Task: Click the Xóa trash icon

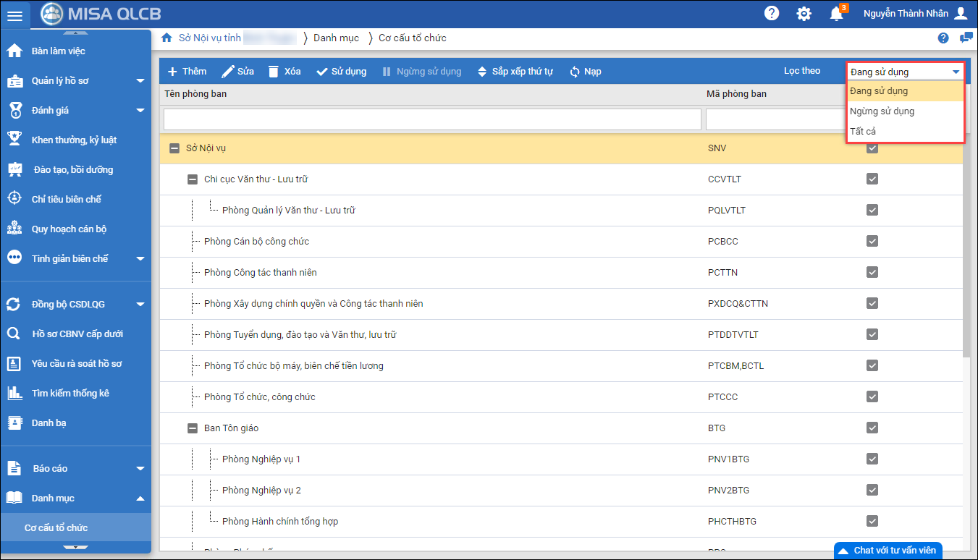Action: click(273, 72)
